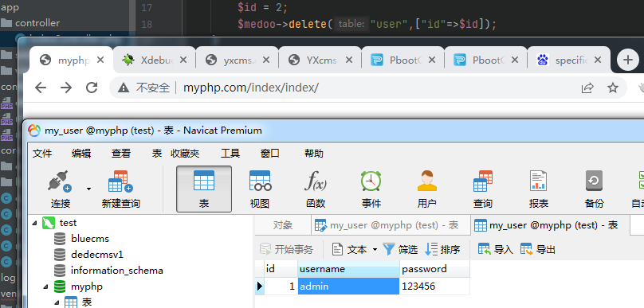The height and width of the screenshot is (308, 644).
Task: Click the browser forward arrow
Action: (x=65, y=88)
